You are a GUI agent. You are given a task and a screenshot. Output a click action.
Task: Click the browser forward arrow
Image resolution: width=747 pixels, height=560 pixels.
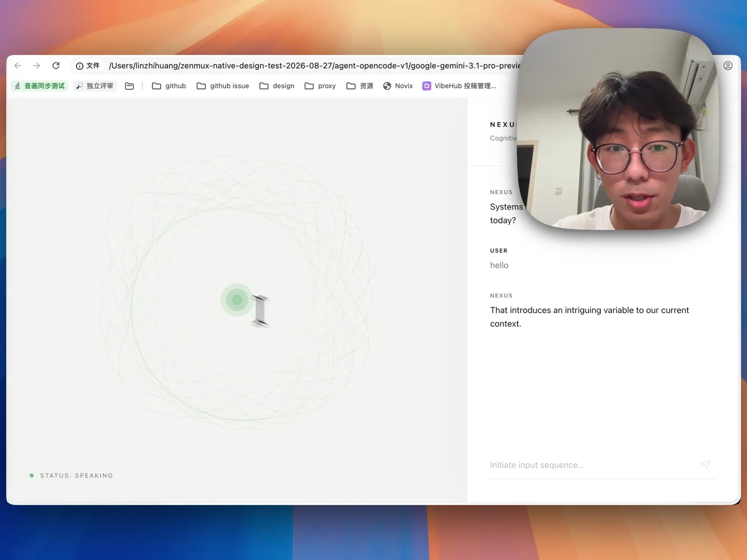click(37, 66)
